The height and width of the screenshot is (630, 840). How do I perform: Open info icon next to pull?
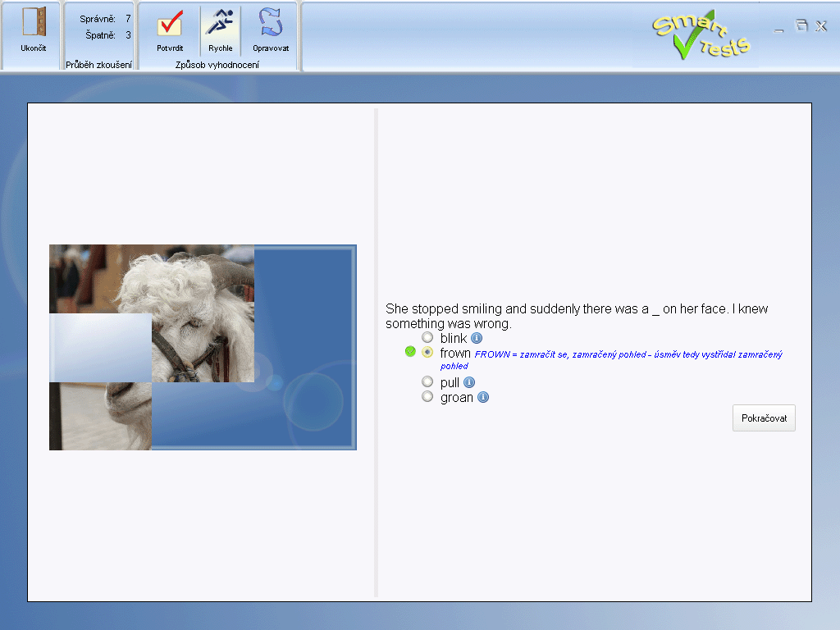[468, 382]
